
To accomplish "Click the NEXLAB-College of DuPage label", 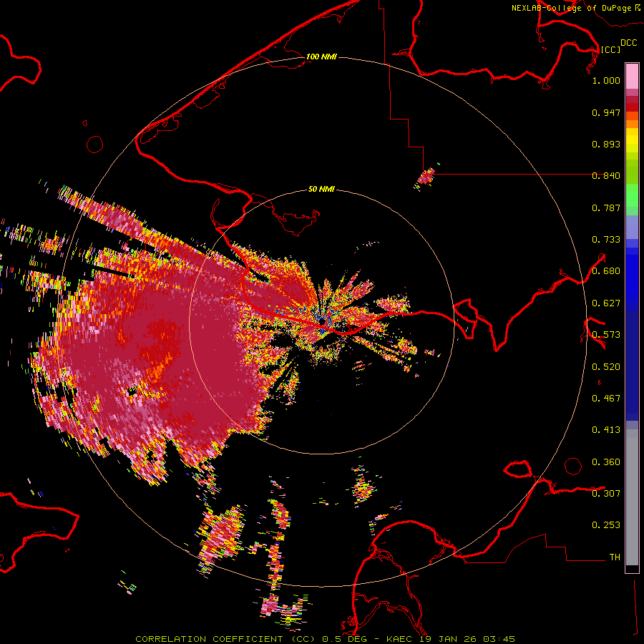I will (572, 8).
